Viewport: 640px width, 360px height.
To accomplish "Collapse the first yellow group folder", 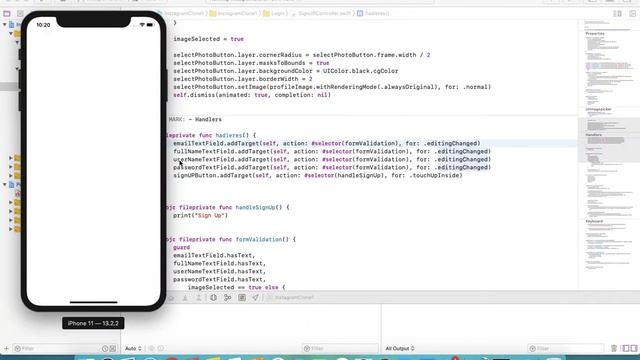I will tap(11, 33).
